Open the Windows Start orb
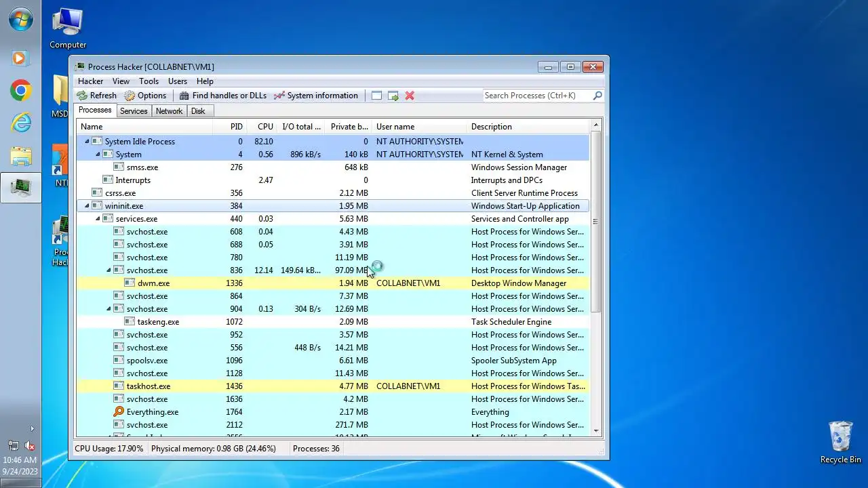Image resolution: width=868 pixels, height=488 pixels. pyautogui.click(x=20, y=20)
